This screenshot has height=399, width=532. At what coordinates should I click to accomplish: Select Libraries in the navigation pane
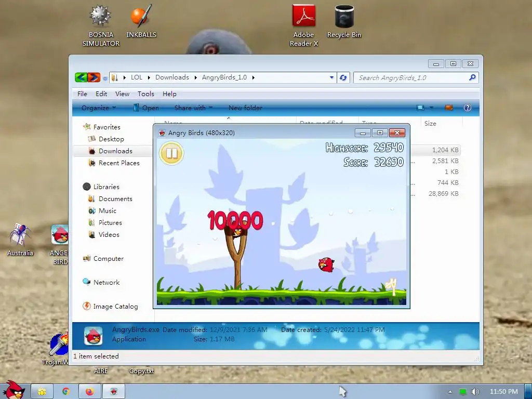tap(106, 187)
